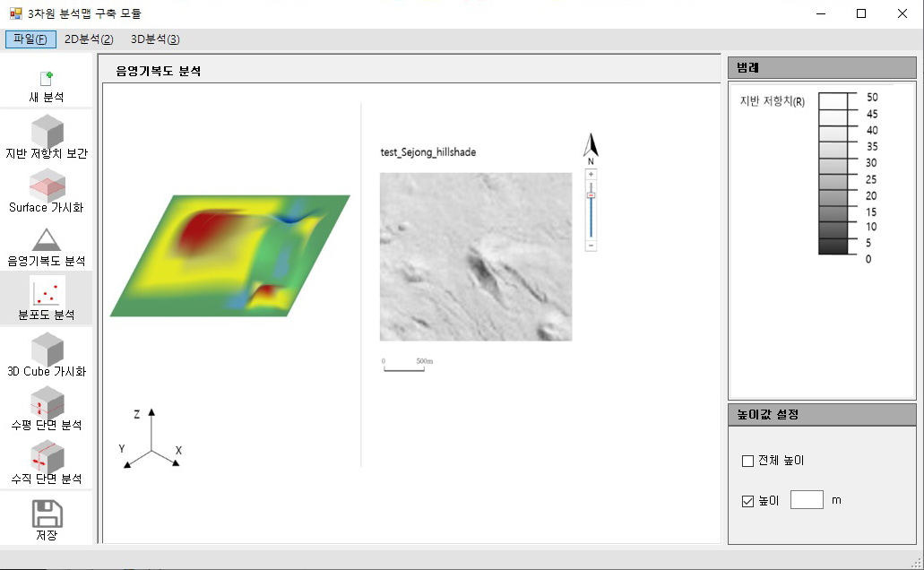The height and width of the screenshot is (570, 924).
Task: Open the Surface 가시화 tool
Action: point(47,185)
